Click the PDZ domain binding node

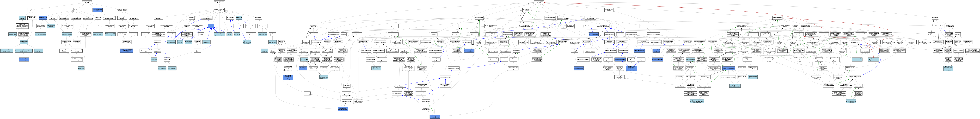click(41, 35)
